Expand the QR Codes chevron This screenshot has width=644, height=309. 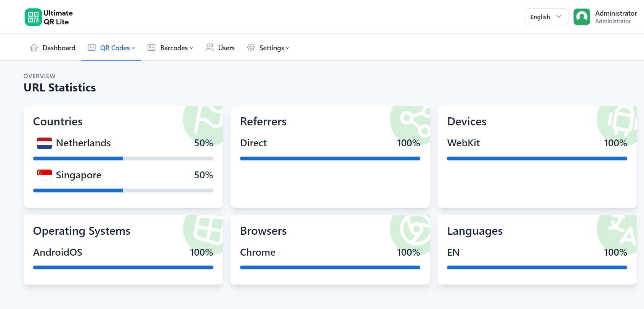click(133, 48)
